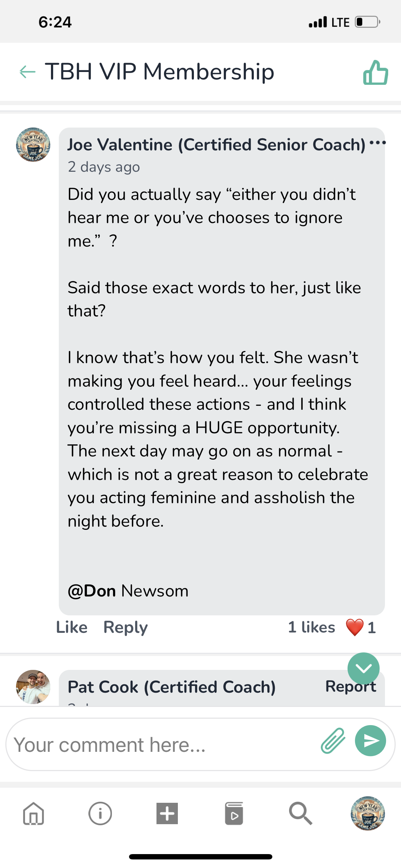The height and width of the screenshot is (868, 401).
Task: Open the info tab
Action: point(100,814)
